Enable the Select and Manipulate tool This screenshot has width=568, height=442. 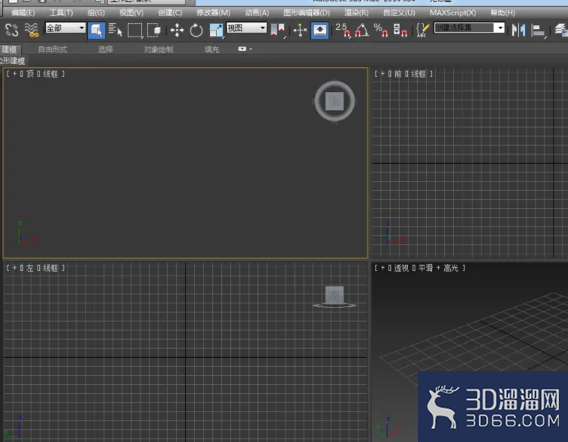click(x=300, y=30)
